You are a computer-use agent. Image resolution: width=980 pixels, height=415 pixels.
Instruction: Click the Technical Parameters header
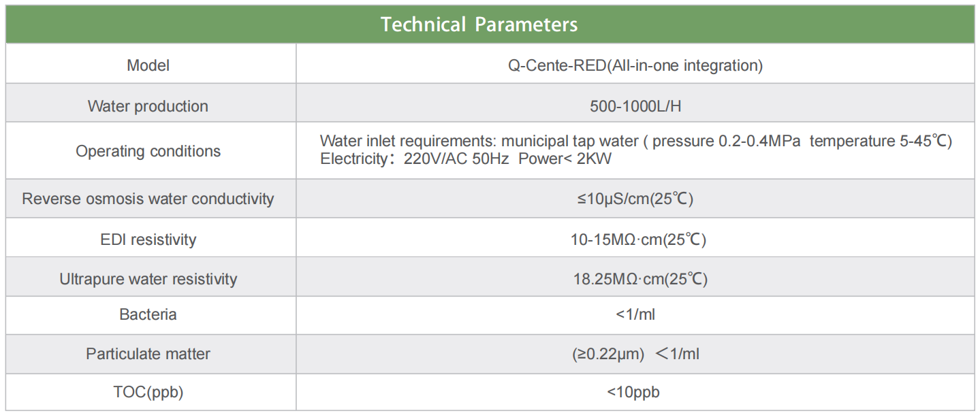tap(479, 25)
